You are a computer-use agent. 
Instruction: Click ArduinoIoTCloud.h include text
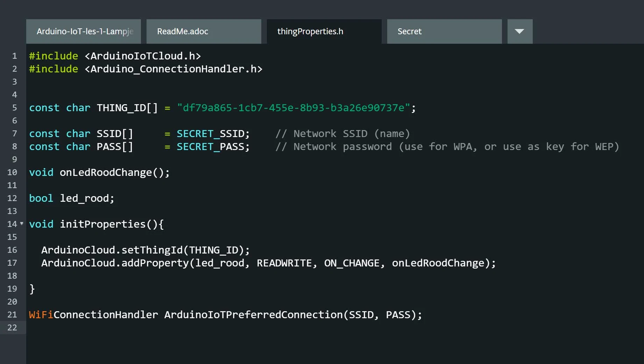click(143, 56)
